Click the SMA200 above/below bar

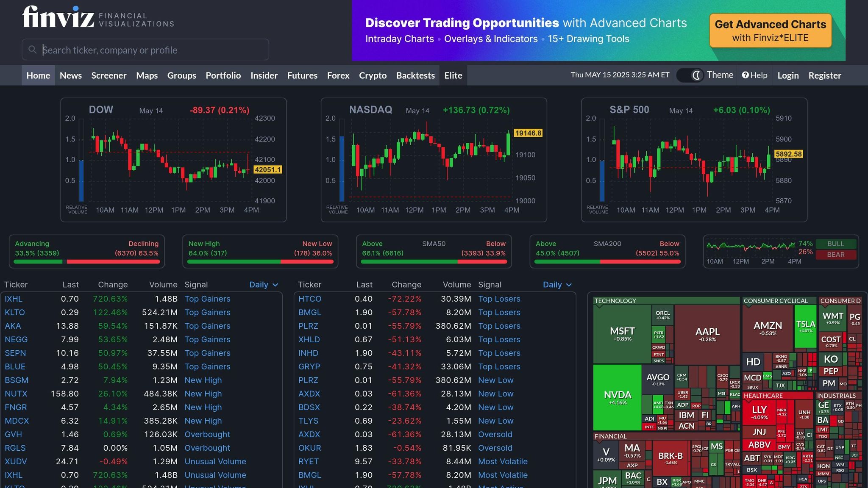coord(607,262)
